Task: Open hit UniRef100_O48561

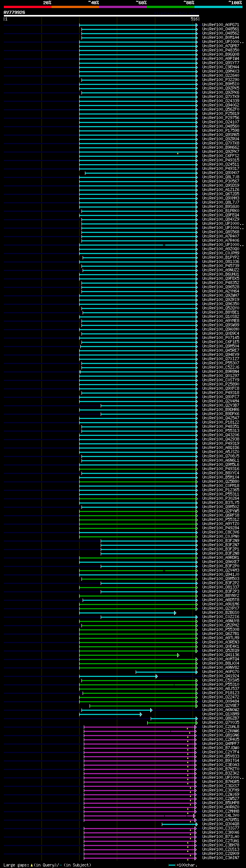Action: click(221, 29)
